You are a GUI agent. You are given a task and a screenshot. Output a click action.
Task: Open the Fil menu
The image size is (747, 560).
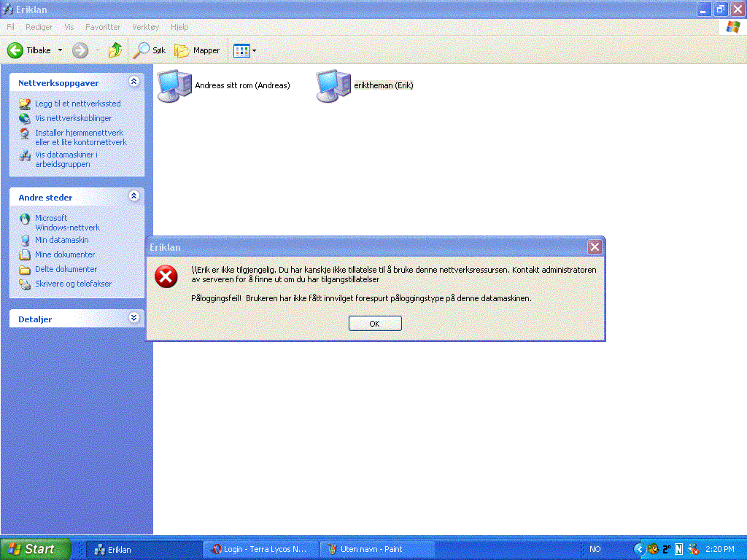10,27
